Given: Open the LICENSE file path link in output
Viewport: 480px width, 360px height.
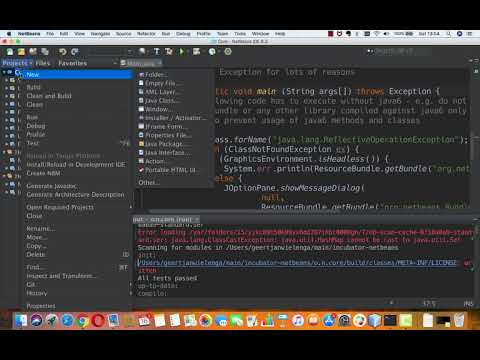Looking at the screenshot, I should 297,263.
